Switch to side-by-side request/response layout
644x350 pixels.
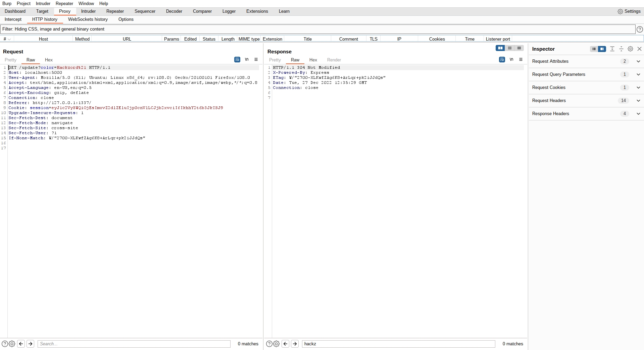(x=500, y=48)
